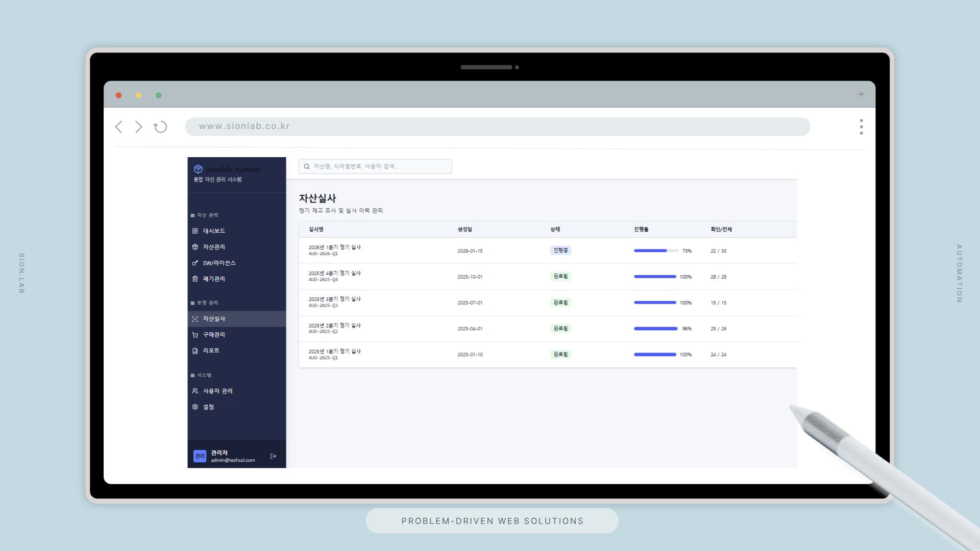Screen dimensions: 980x551
Task: Click the SW/license key icon
Action: (195, 263)
